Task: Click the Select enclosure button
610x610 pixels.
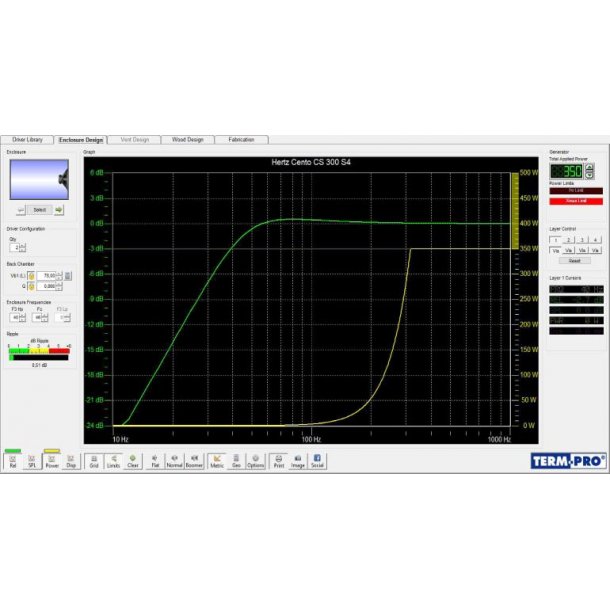Action: point(40,210)
